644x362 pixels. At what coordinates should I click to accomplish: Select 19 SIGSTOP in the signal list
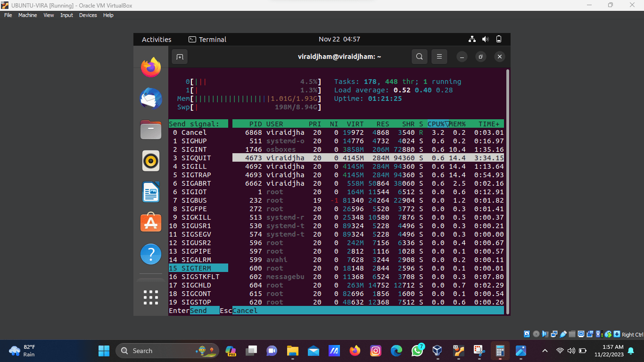198,302
